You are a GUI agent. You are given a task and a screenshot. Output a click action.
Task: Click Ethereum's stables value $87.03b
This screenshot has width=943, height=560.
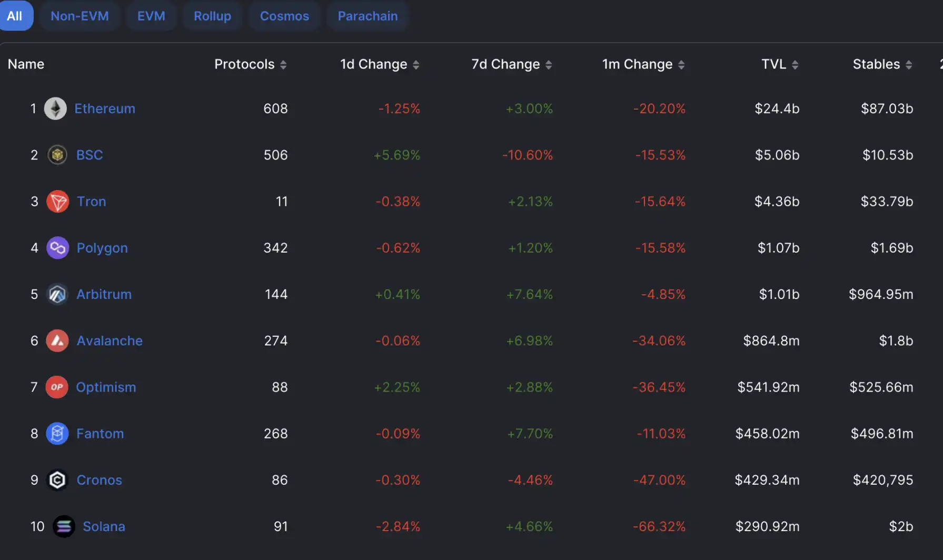click(887, 108)
